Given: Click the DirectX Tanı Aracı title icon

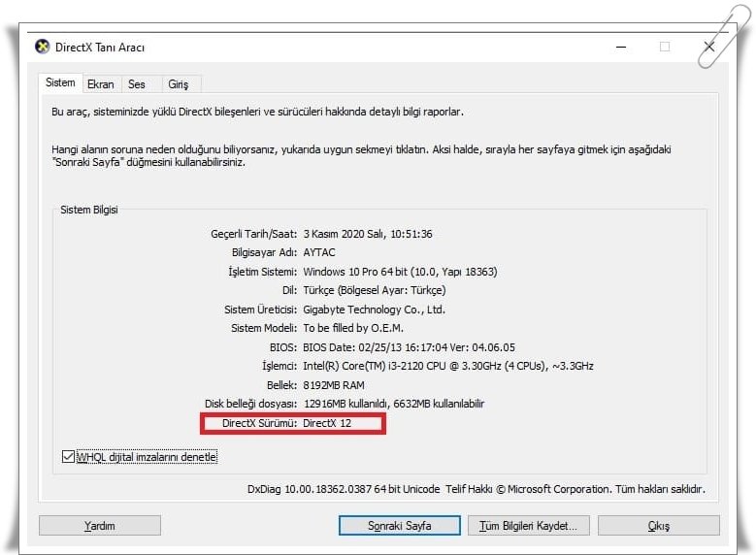Looking at the screenshot, I should coord(43,47).
